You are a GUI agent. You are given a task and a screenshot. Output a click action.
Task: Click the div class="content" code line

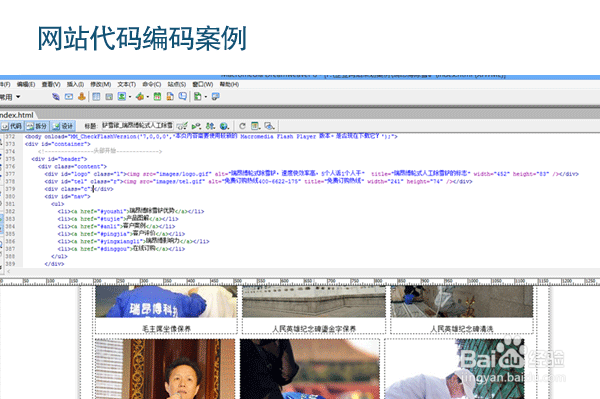72,166
